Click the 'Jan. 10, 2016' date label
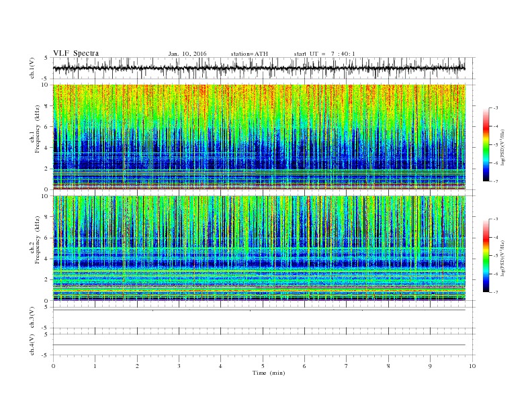 click(187, 54)
